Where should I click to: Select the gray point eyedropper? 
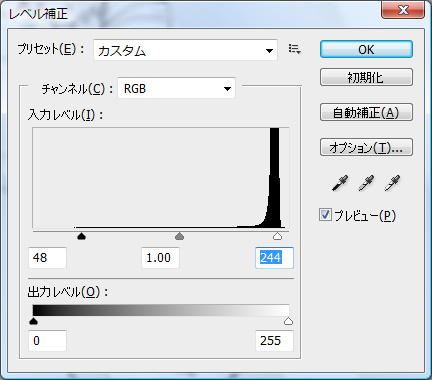366,183
